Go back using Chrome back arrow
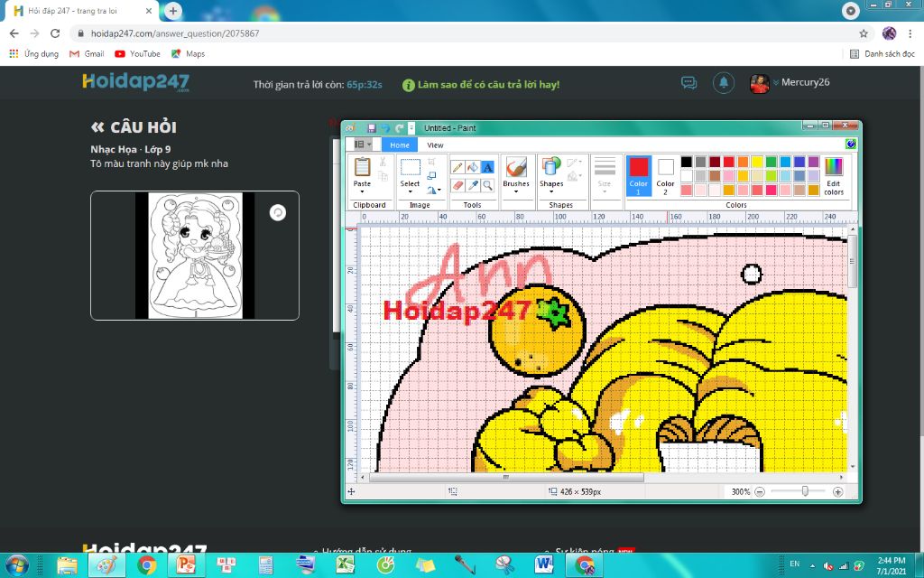This screenshot has width=924, height=578. pyautogui.click(x=14, y=33)
